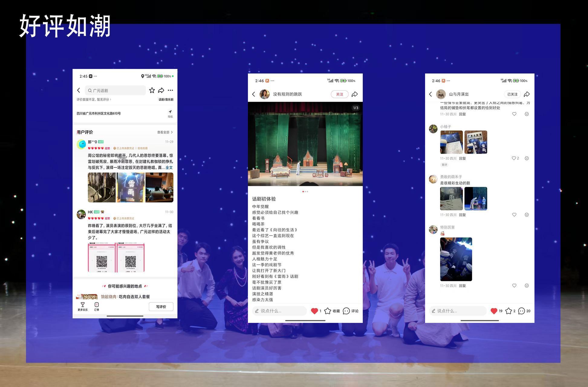Click 回复 under 勇敢的萌禾子's comment
The width and height of the screenshot is (588, 387).
click(x=462, y=215)
